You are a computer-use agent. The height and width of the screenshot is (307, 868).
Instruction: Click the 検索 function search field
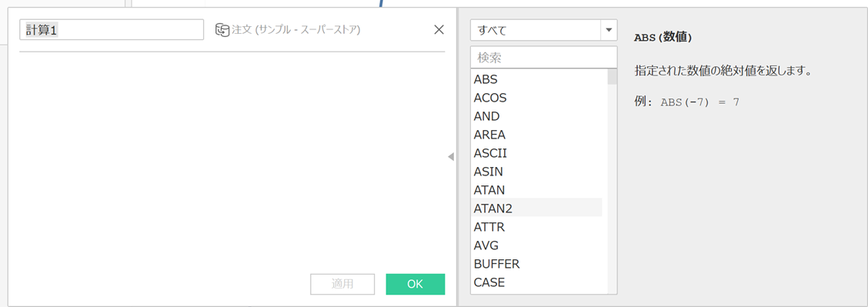click(x=543, y=57)
